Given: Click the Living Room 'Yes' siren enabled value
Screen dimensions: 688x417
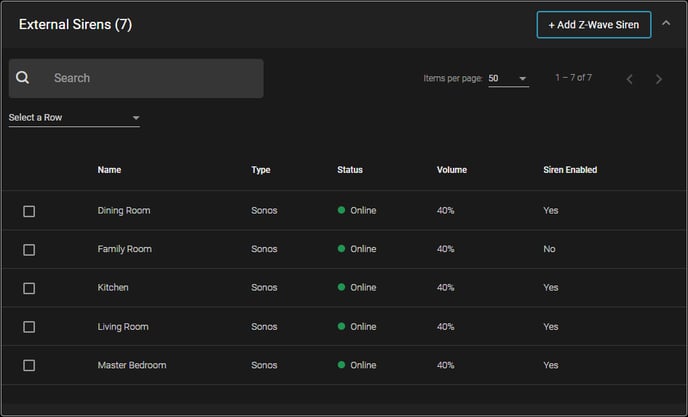Looking at the screenshot, I should [x=551, y=327].
